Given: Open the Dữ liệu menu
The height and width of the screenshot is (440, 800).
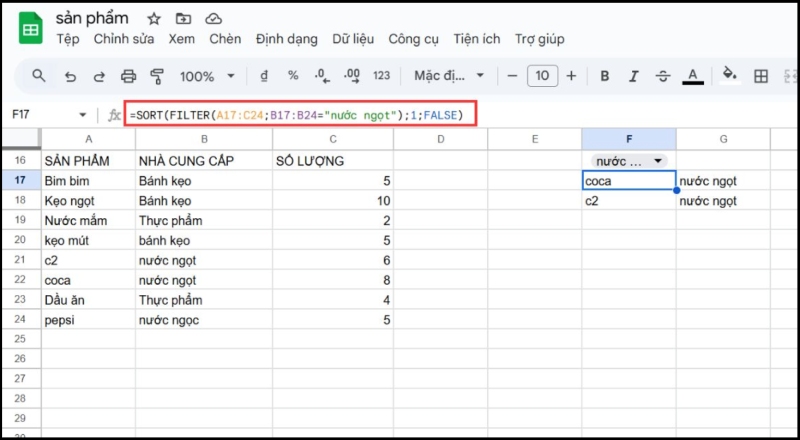Looking at the screenshot, I should [353, 39].
